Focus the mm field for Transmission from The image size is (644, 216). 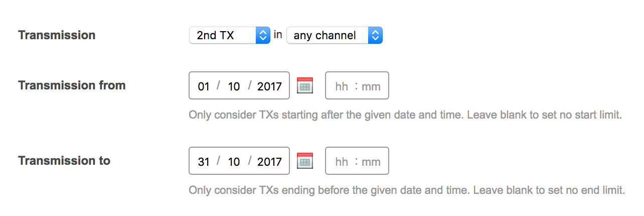point(371,86)
